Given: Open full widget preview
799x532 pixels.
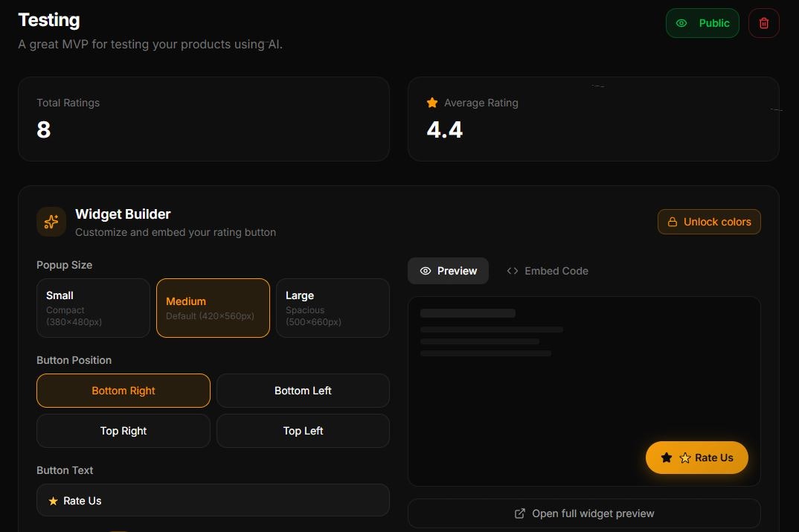Looking at the screenshot, I should click(x=584, y=513).
